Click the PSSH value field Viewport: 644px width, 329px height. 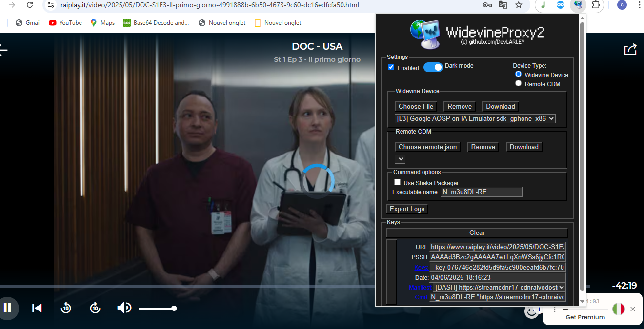point(498,257)
